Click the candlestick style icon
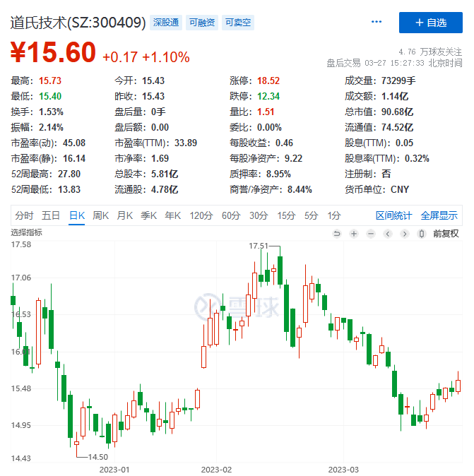This screenshot has height=476, width=474. pyautogui.click(x=422, y=234)
